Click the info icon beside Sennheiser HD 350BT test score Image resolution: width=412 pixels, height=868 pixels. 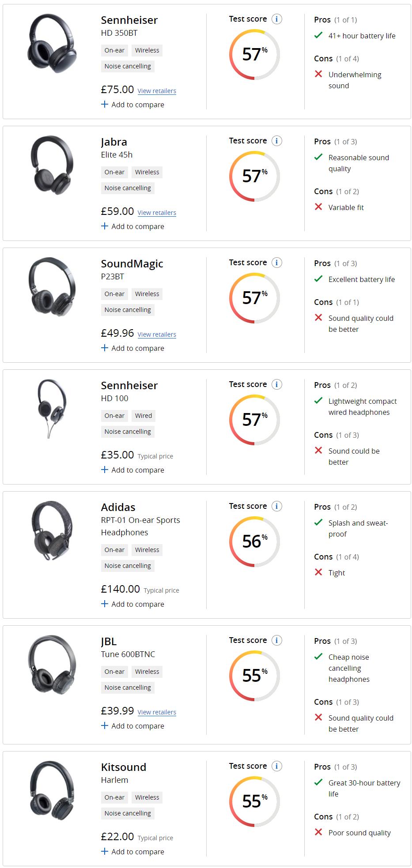pos(276,19)
